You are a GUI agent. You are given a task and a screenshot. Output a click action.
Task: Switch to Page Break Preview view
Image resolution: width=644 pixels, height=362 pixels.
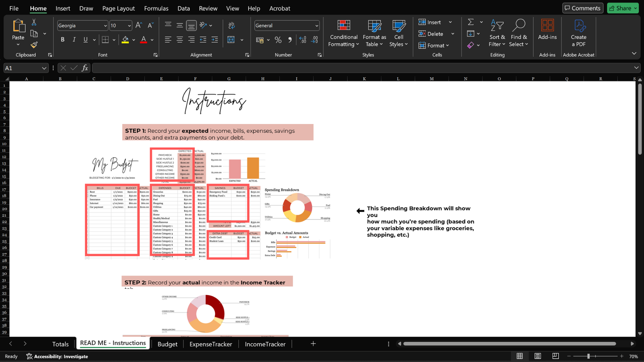click(555, 356)
